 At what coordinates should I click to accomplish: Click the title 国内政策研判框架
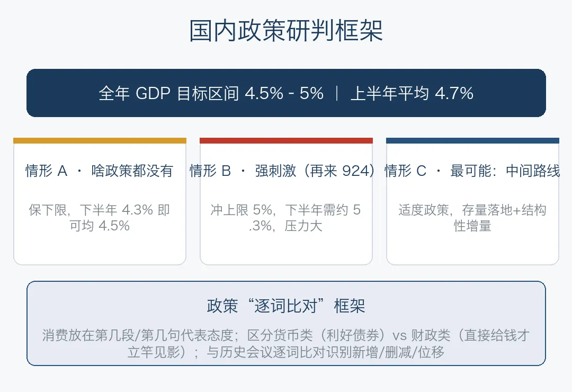click(x=286, y=31)
